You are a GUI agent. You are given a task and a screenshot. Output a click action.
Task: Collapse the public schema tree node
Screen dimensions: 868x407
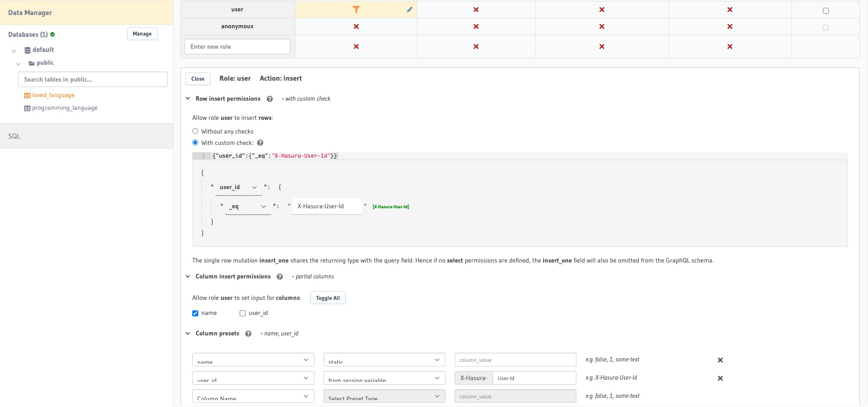coord(18,64)
